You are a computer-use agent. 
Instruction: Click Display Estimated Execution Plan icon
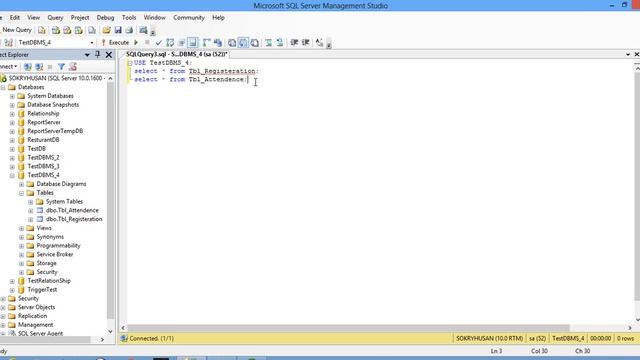pos(170,42)
